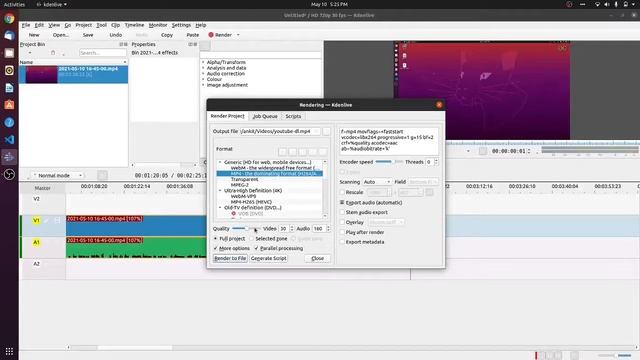640x360 pixels.
Task: Collapse Old-TV definition (DVD) group
Action: [220, 208]
